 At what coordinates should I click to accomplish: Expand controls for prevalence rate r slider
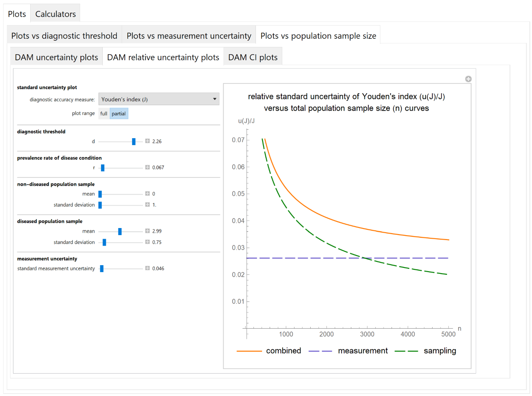(147, 167)
